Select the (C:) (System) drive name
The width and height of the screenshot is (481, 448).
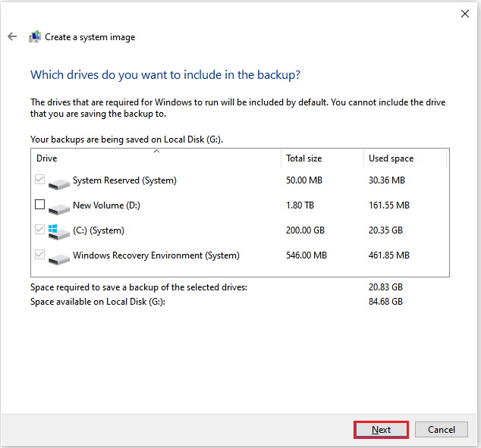coord(99,230)
